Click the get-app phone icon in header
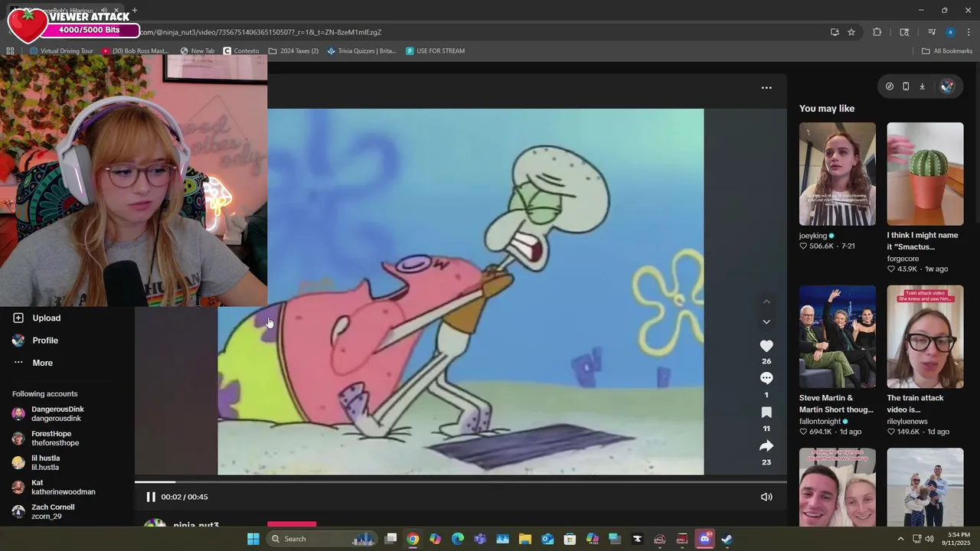Screen dimensions: 980x551 click(x=906, y=86)
